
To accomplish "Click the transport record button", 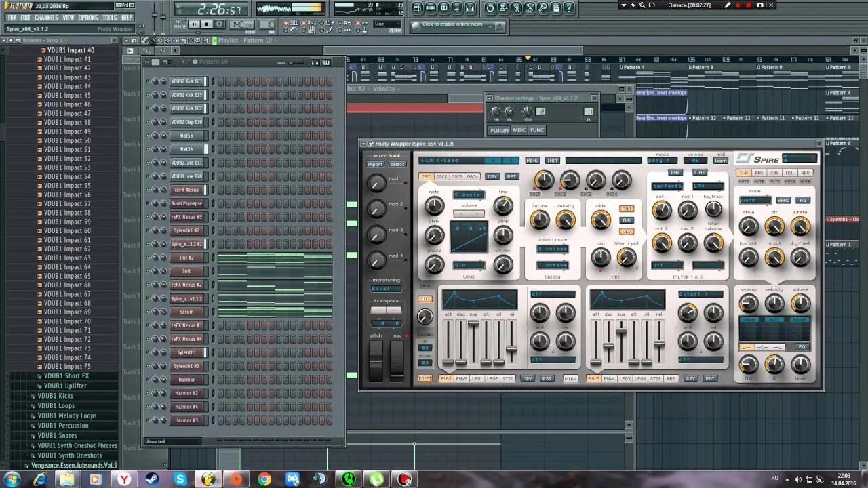I will click(220, 24).
